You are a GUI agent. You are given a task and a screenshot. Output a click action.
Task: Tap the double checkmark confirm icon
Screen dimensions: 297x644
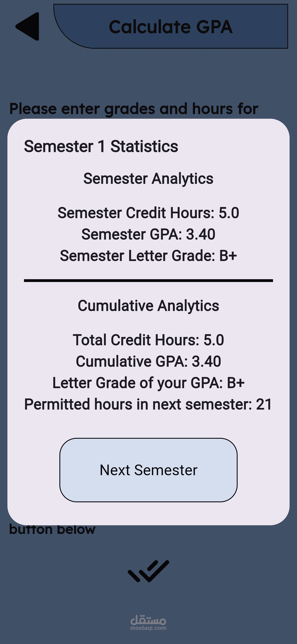click(148, 571)
